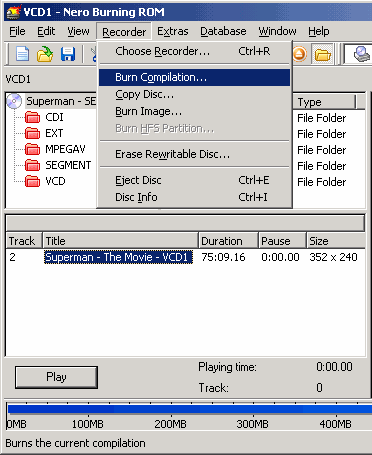Screen dimensions: 372x455
Task: Toggle the file browser folder icon
Action: coord(322,54)
